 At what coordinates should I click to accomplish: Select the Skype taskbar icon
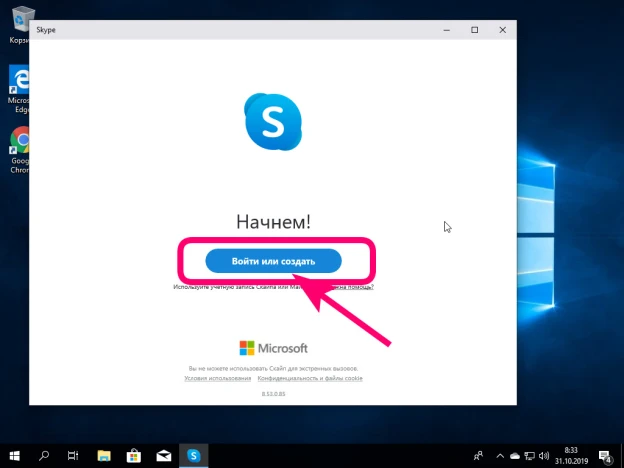[x=193, y=456]
